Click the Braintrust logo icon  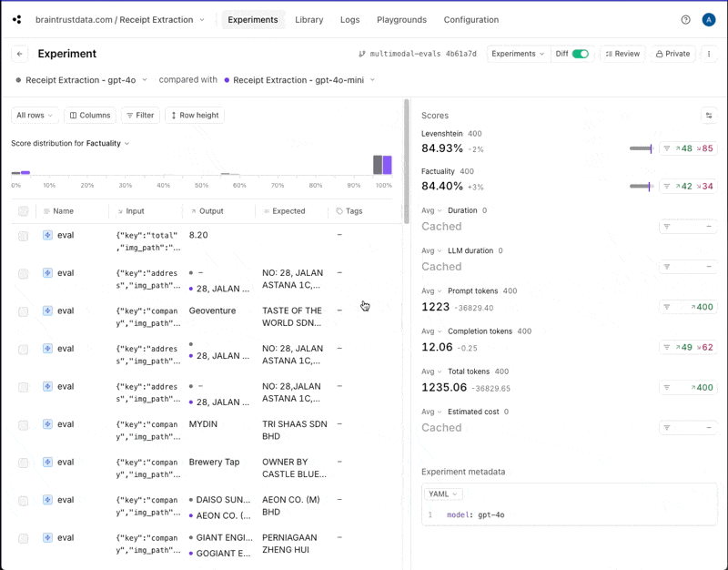[x=16, y=19]
